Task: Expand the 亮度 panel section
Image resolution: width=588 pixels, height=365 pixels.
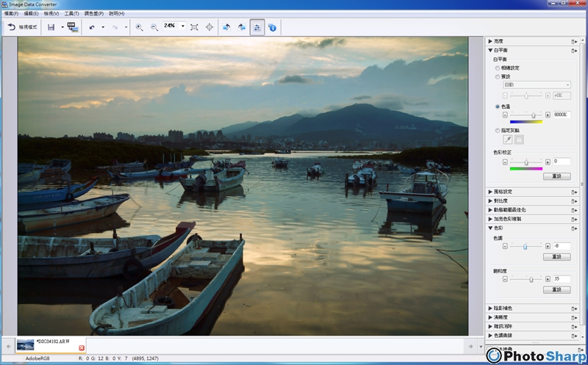Action: point(490,41)
